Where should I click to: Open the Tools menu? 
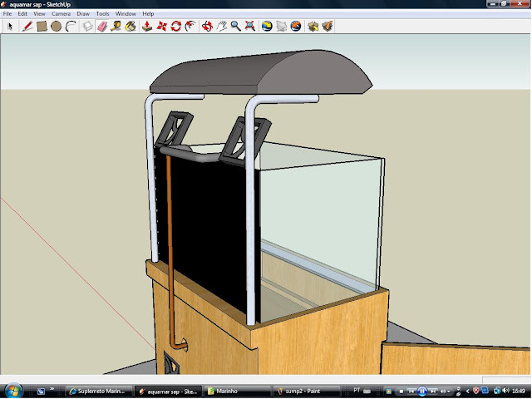coord(102,14)
